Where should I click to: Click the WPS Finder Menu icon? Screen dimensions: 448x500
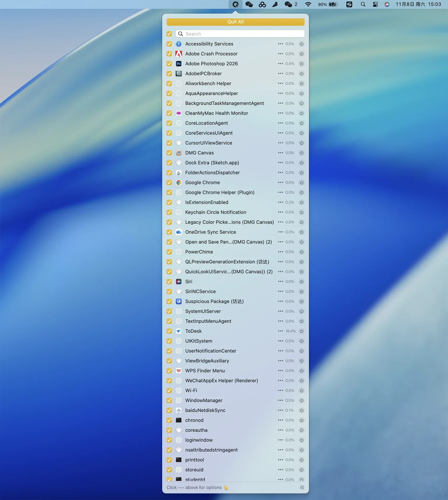[x=179, y=371]
